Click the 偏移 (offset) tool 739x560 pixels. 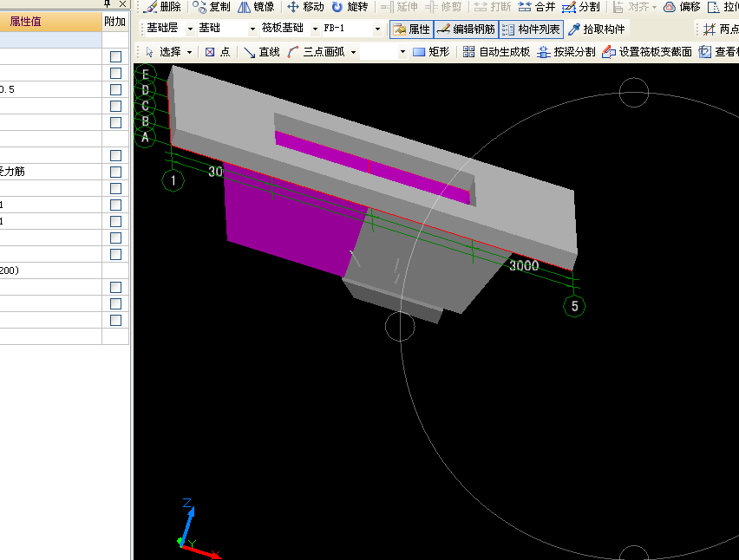click(x=682, y=7)
